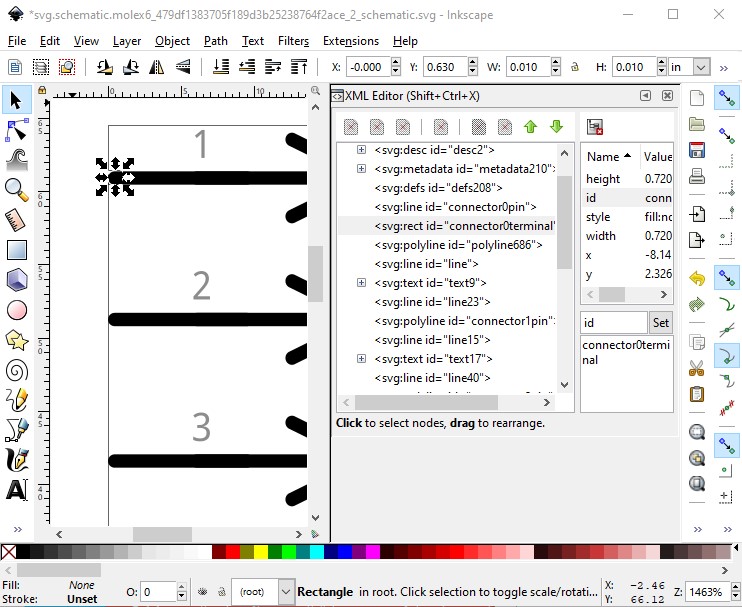742x607 pixels.
Task: Activate the Zoom magnifier tool
Action: pos(17,190)
